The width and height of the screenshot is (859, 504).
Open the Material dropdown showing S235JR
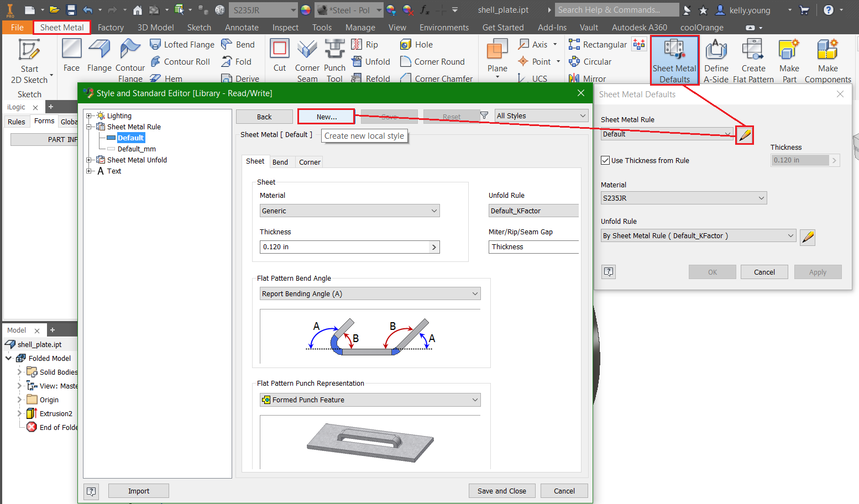[x=683, y=198]
